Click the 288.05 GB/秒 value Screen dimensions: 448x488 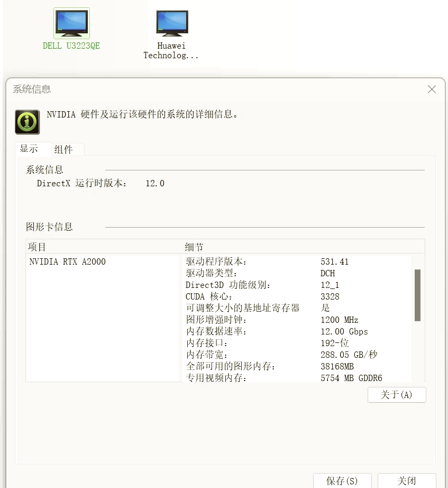click(x=349, y=355)
